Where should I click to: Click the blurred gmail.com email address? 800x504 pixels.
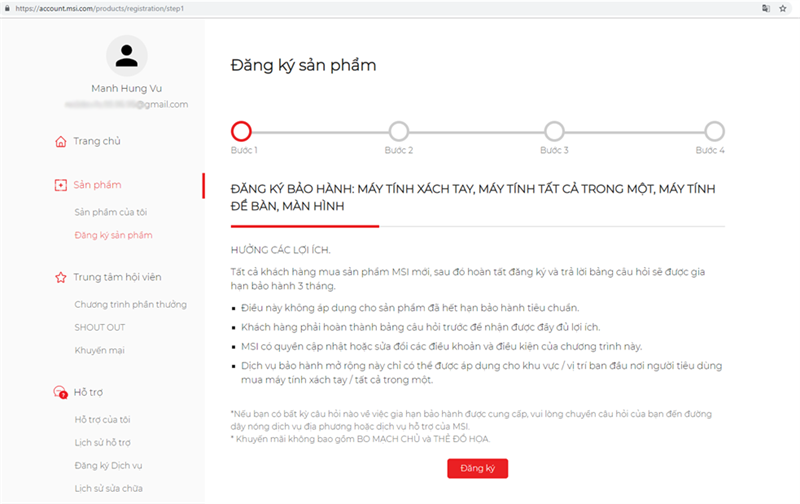point(127,104)
